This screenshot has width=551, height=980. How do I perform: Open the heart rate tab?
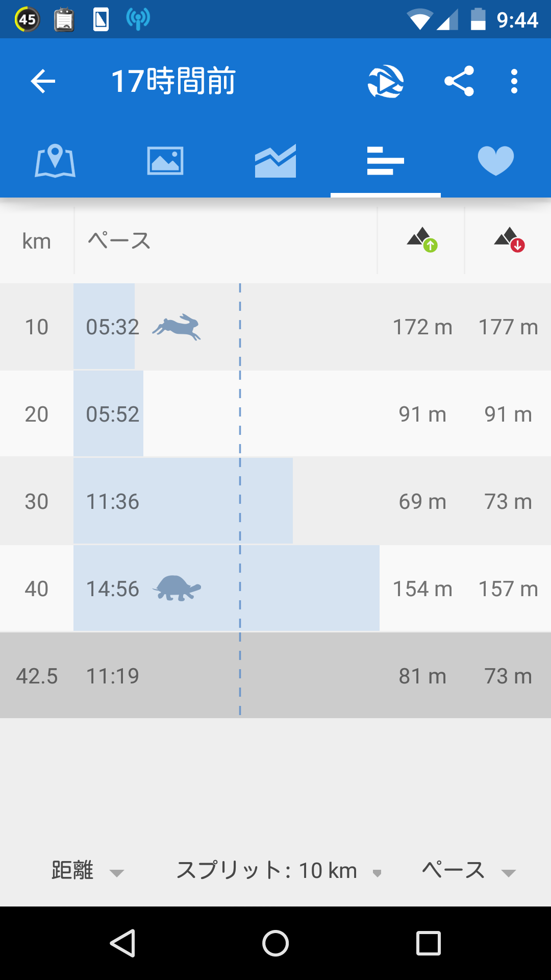pyautogui.click(x=496, y=161)
